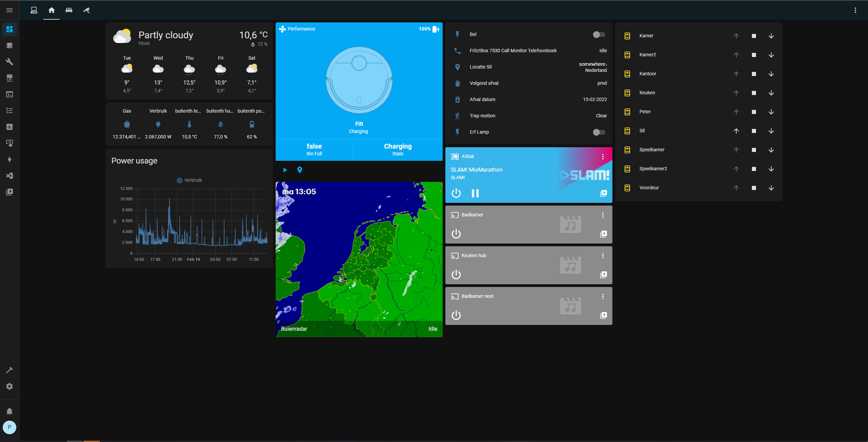Viewport: 868px width, 442px height.
Task: Open dashboard overflow menu at top right
Action: (855, 10)
